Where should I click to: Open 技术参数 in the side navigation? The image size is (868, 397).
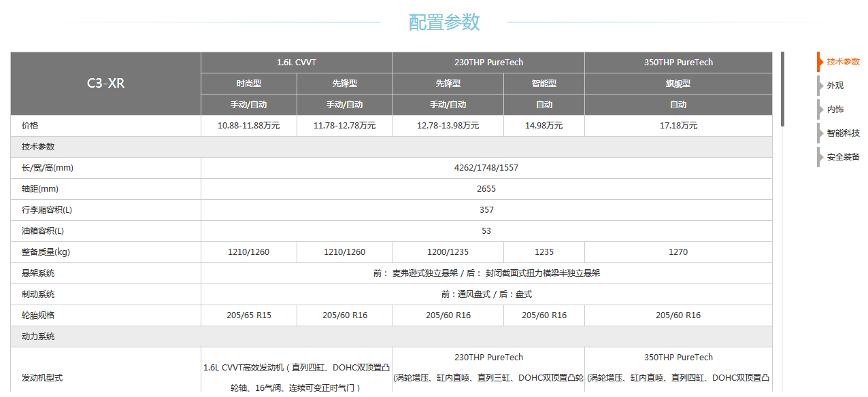842,62
